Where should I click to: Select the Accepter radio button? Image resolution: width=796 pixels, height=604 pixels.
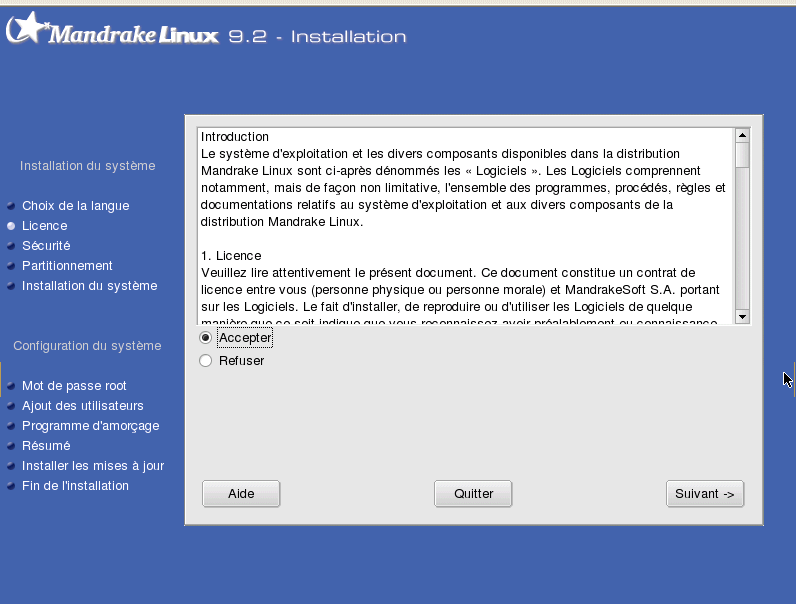[x=206, y=338]
